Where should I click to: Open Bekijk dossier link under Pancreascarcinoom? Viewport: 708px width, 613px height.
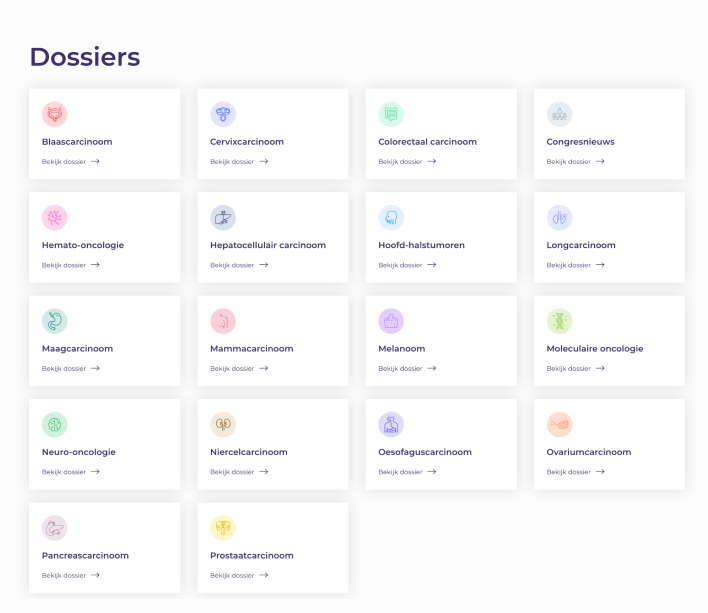point(71,575)
